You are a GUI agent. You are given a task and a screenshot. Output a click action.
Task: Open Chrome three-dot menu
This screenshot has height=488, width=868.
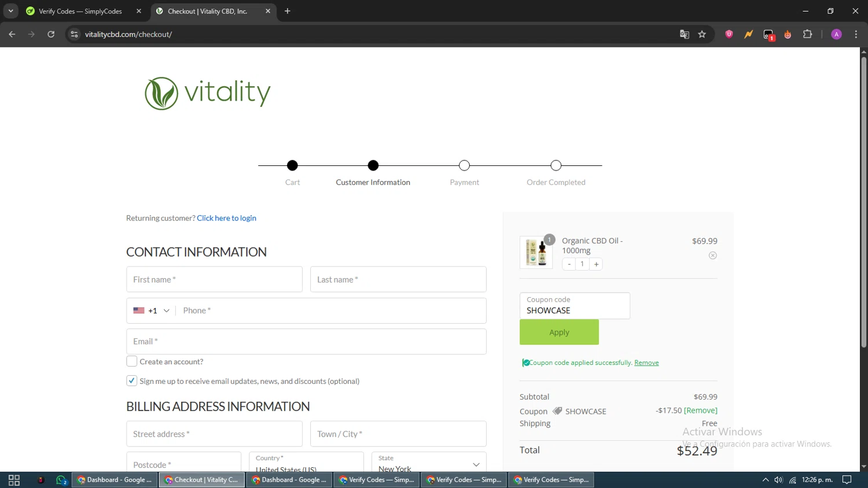856,34
